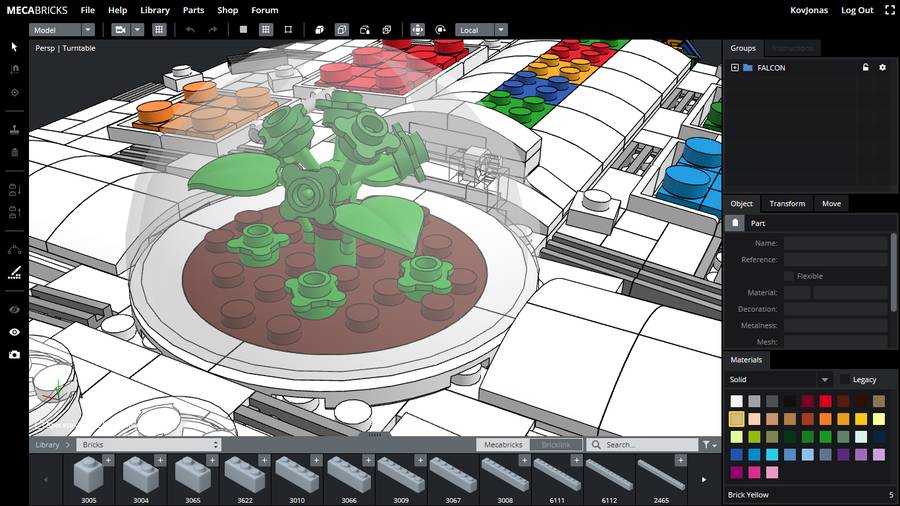Enable the Flexible checkbox
Image resolution: width=900 pixels, height=506 pixels.
789,276
